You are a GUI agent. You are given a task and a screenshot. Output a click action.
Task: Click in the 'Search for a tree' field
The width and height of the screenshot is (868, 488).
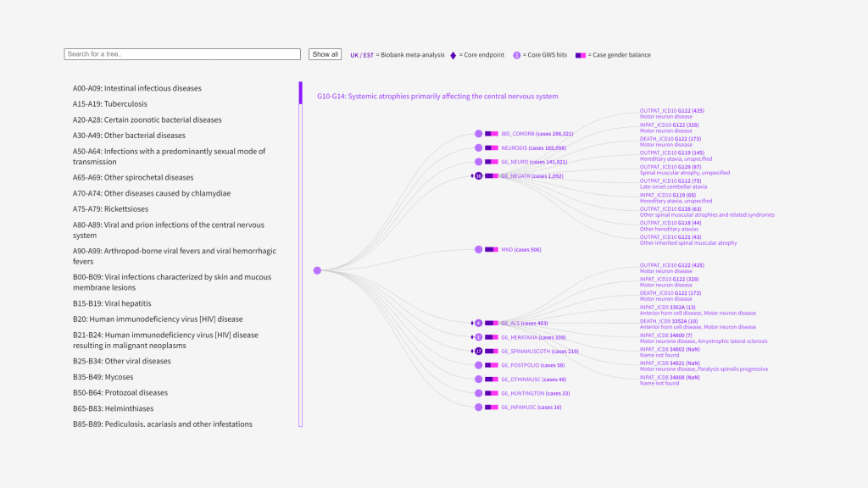tap(182, 54)
